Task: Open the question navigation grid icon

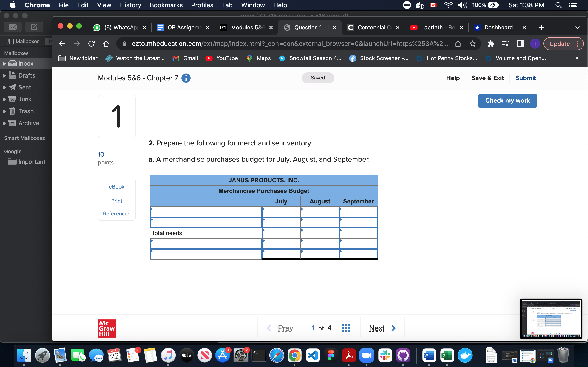Action: pyautogui.click(x=346, y=328)
